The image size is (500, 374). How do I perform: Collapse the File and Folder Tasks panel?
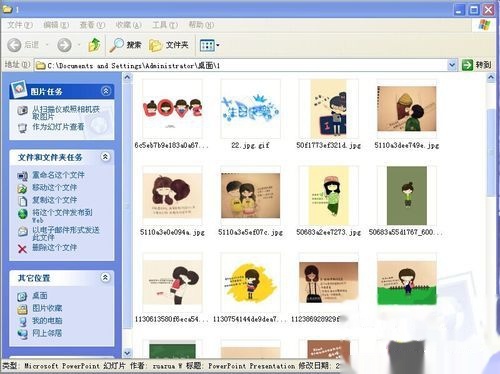tap(105, 157)
